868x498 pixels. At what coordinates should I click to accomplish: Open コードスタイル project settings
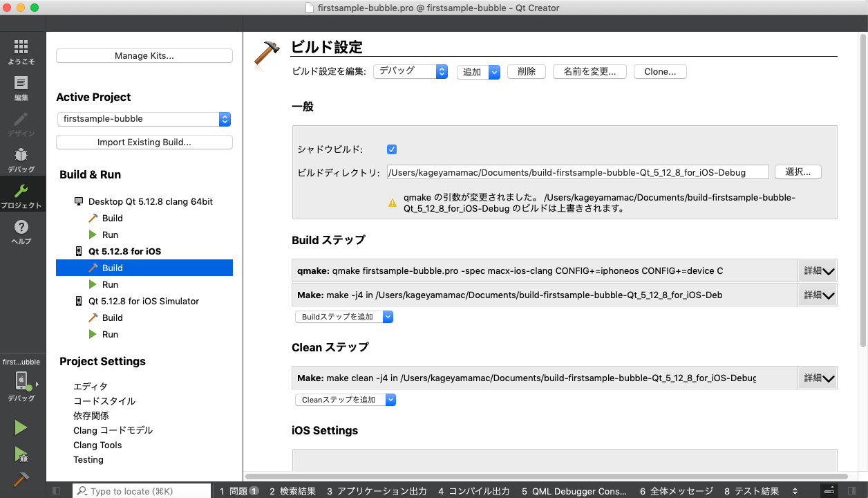coord(104,401)
